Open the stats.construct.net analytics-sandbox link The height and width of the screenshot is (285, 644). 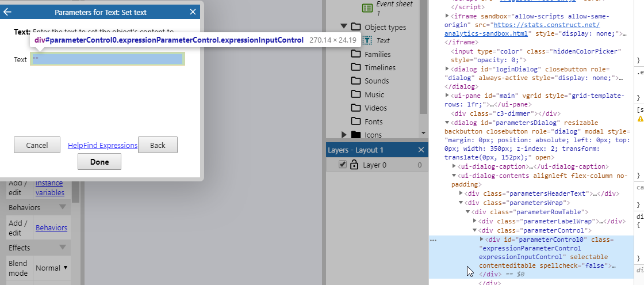tap(522, 29)
